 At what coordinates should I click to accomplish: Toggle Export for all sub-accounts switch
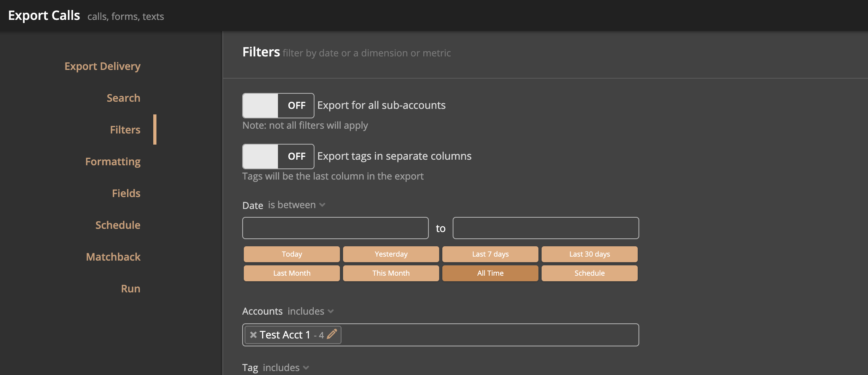pyautogui.click(x=278, y=106)
